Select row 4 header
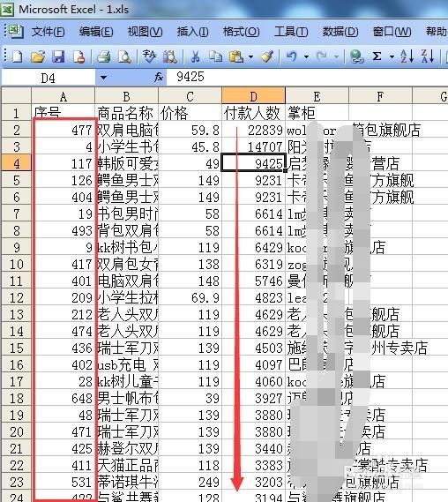This screenshot has width=448, height=502. [17, 163]
